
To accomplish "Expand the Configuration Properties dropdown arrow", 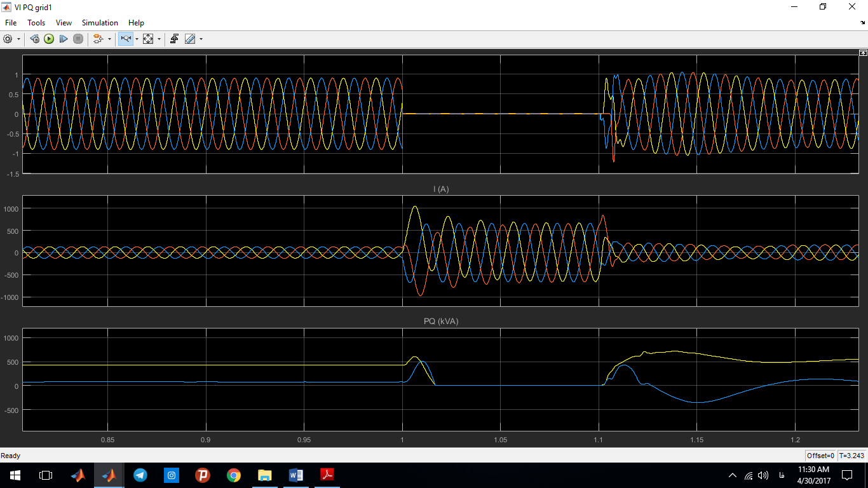I will 18,39.
